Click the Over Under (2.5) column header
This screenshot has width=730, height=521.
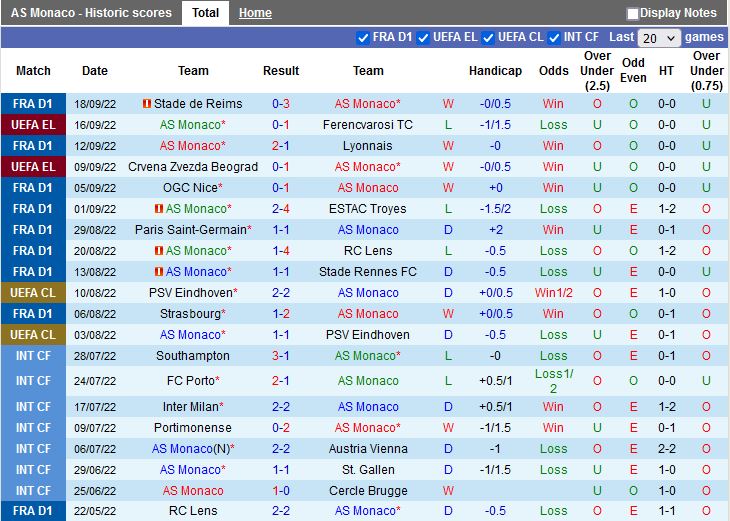pyautogui.click(x=597, y=71)
